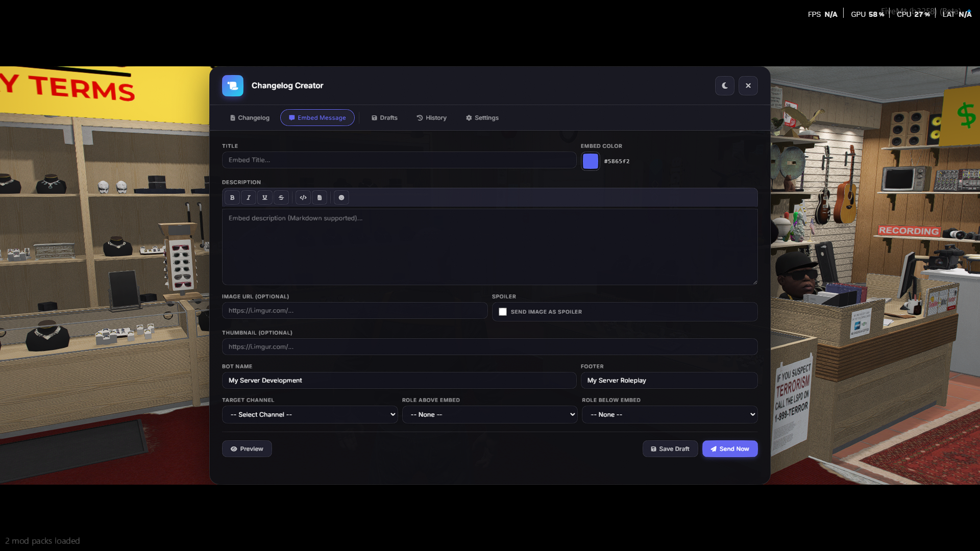Click the Bot Name field

point(399,381)
